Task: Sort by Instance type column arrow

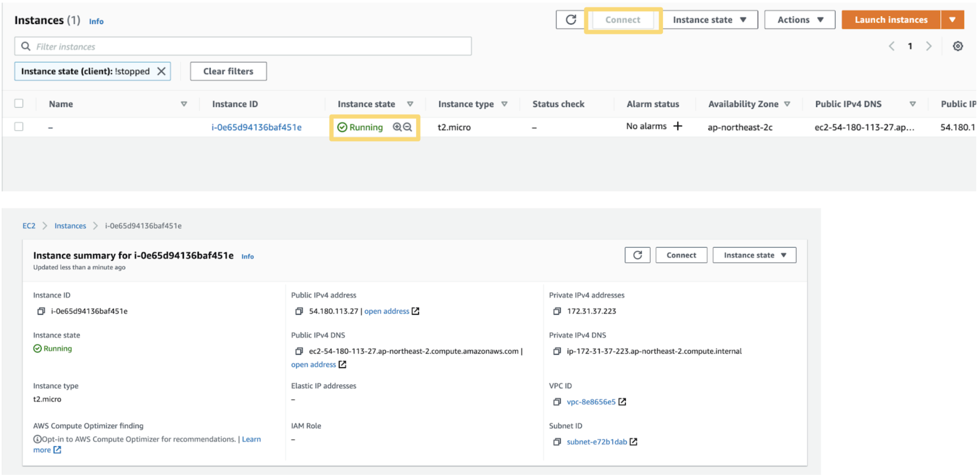Action: click(x=504, y=104)
